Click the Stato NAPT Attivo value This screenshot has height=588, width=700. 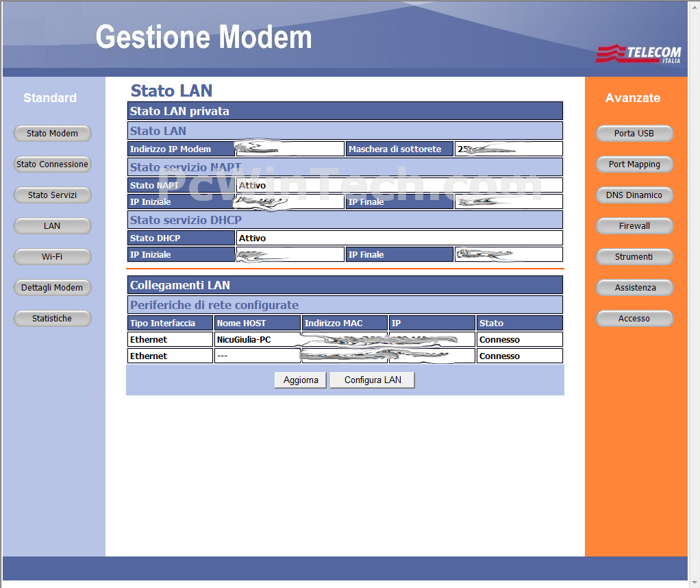pos(399,185)
